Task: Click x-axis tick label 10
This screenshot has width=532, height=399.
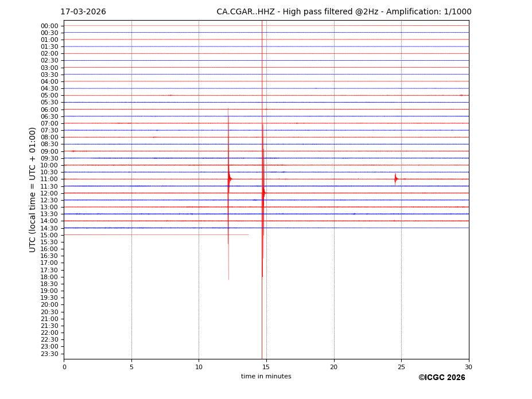Action: pyautogui.click(x=199, y=367)
